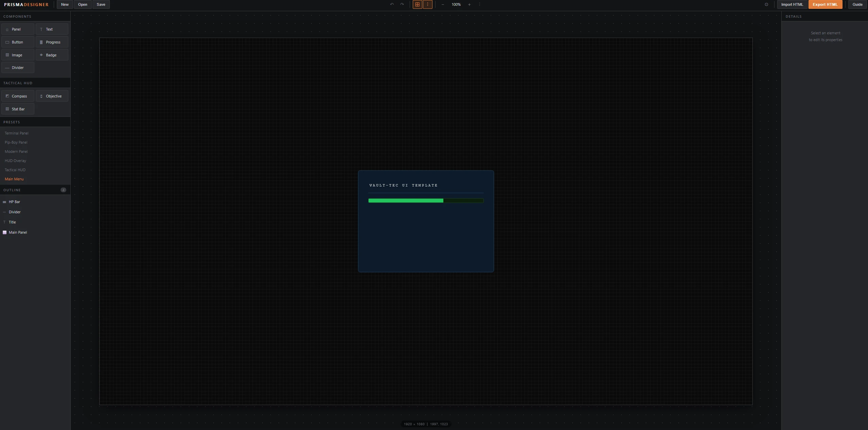Click the Open button
This screenshot has height=430, width=868.
coord(83,4)
